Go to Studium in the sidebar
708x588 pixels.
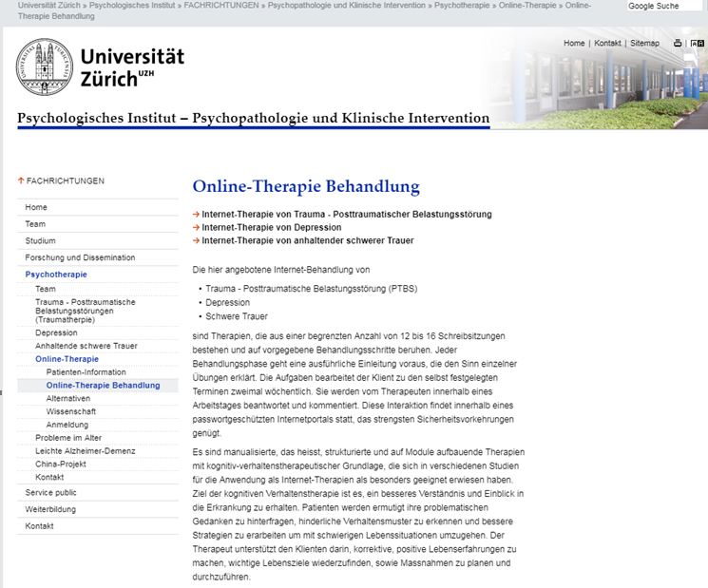coord(40,241)
